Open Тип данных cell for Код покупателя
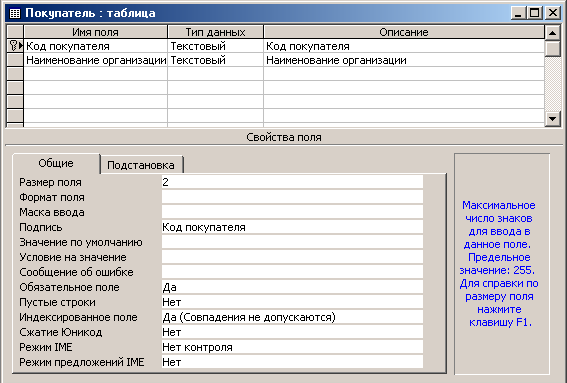Screen dimensions: 567x383 pos(216,46)
